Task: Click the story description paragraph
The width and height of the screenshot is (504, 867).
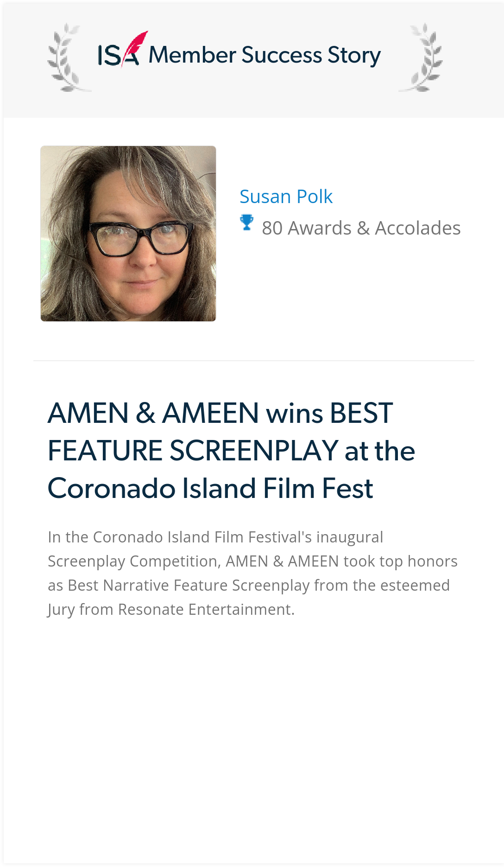Action: click(x=252, y=573)
